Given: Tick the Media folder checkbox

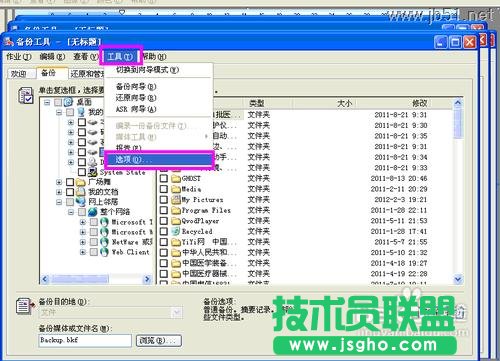Looking at the screenshot, I should click(x=163, y=189).
